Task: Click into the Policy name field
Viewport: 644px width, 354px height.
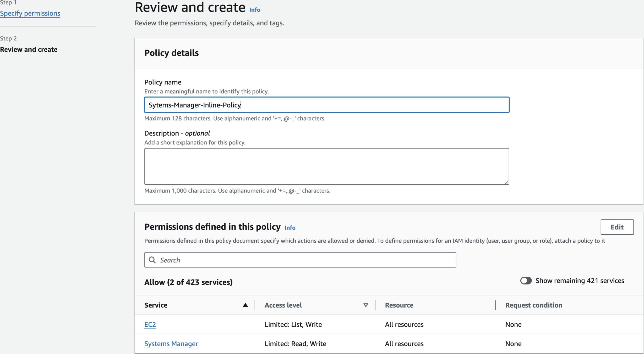Action: (326, 105)
